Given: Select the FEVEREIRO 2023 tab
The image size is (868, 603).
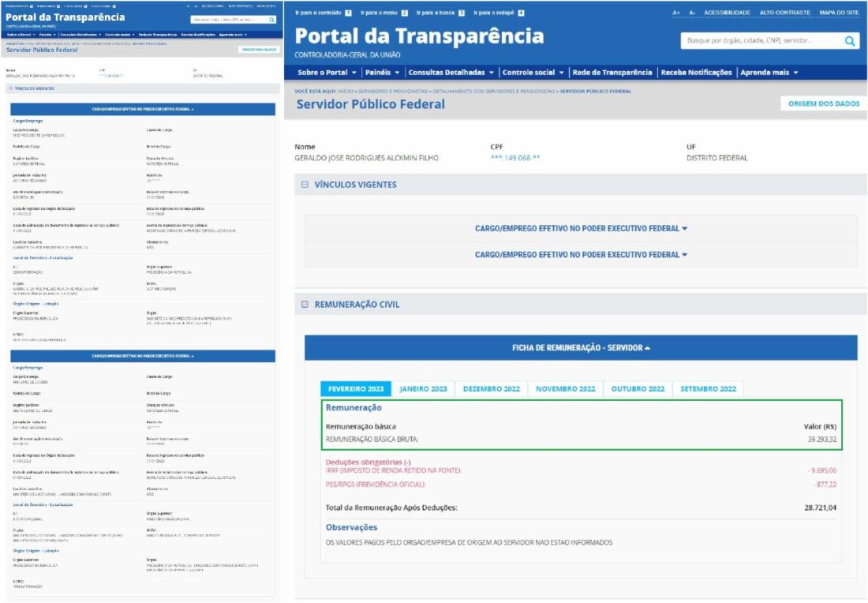Looking at the screenshot, I should [356, 388].
